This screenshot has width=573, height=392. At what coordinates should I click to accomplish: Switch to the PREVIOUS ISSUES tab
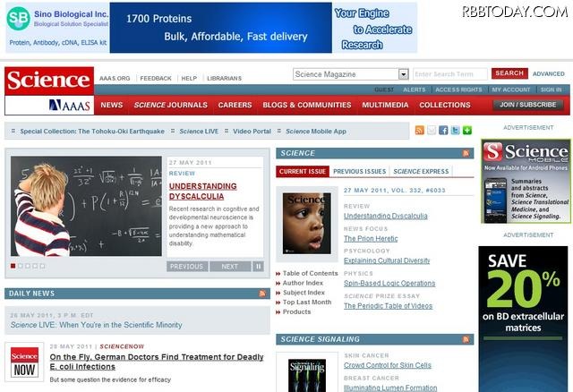(360, 171)
